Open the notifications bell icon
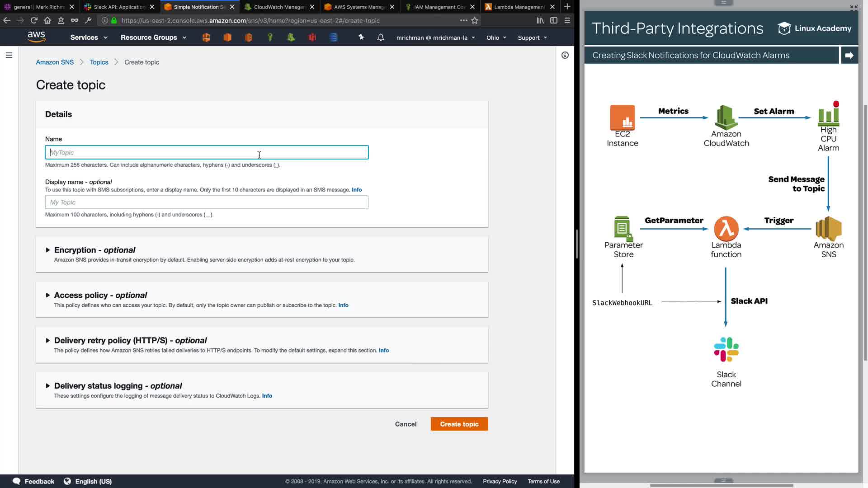 [x=381, y=38]
